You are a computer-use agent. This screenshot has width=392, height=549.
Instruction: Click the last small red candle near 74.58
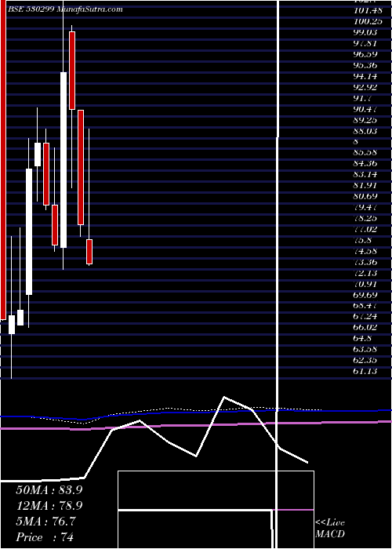pyautogui.click(x=89, y=252)
